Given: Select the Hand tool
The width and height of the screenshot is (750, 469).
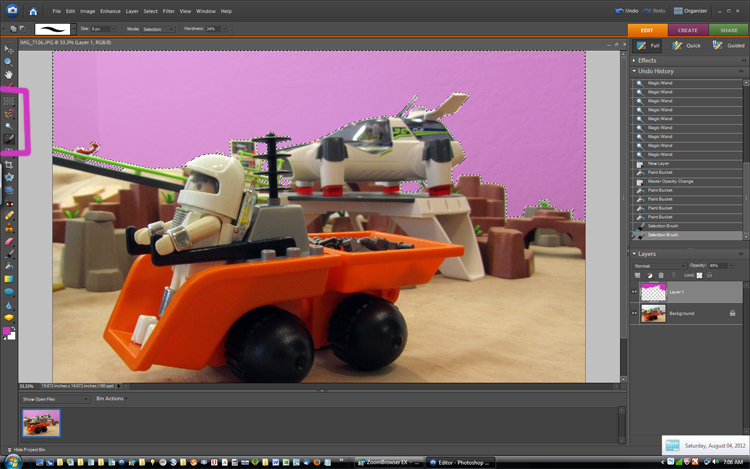Looking at the screenshot, I should click(9, 75).
